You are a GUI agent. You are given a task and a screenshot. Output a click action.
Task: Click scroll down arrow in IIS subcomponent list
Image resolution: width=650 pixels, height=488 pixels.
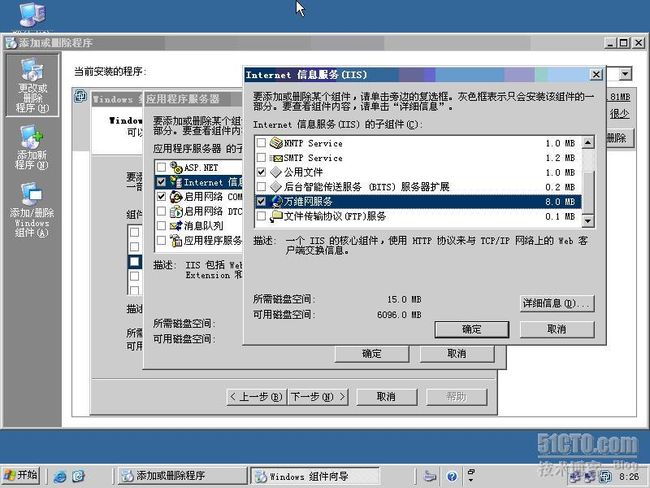(588, 221)
